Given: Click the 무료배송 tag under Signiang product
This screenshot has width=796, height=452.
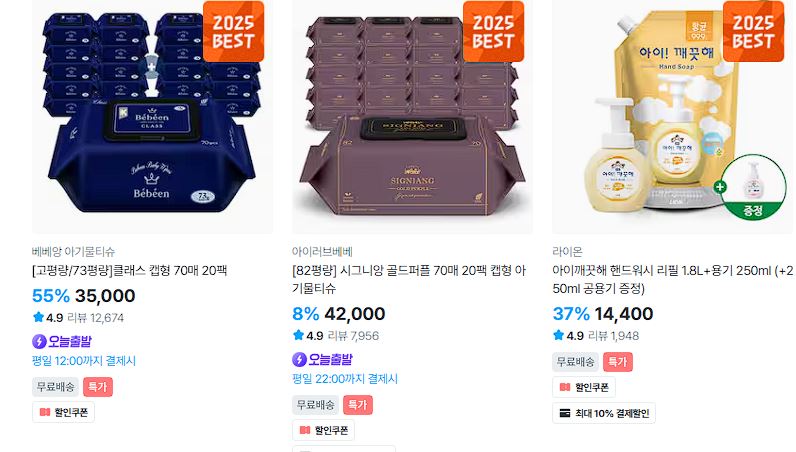Looking at the screenshot, I should (315, 405).
